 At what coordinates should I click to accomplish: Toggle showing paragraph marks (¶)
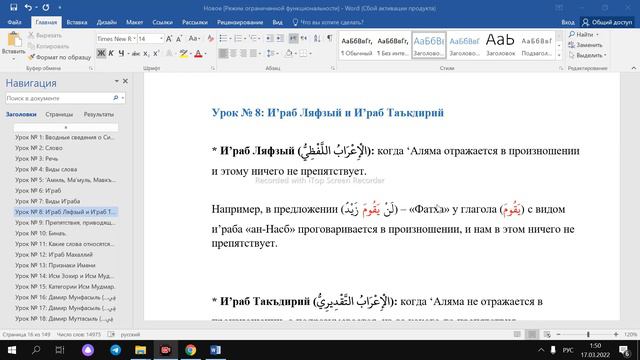point(329,38)
